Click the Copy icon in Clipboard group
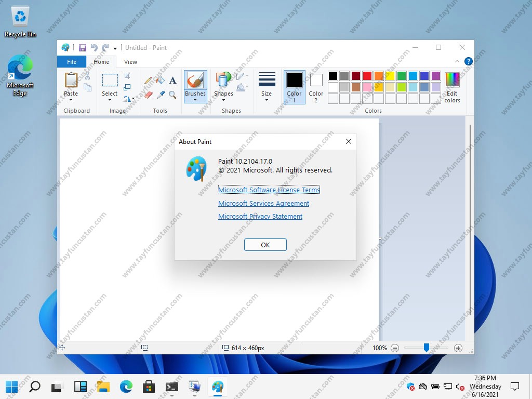The width and height of the screenshot is (532, 399). [x=87, y=87]
